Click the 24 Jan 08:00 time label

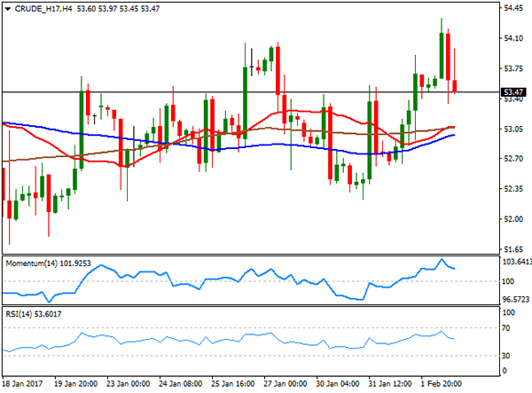[181, 384]
